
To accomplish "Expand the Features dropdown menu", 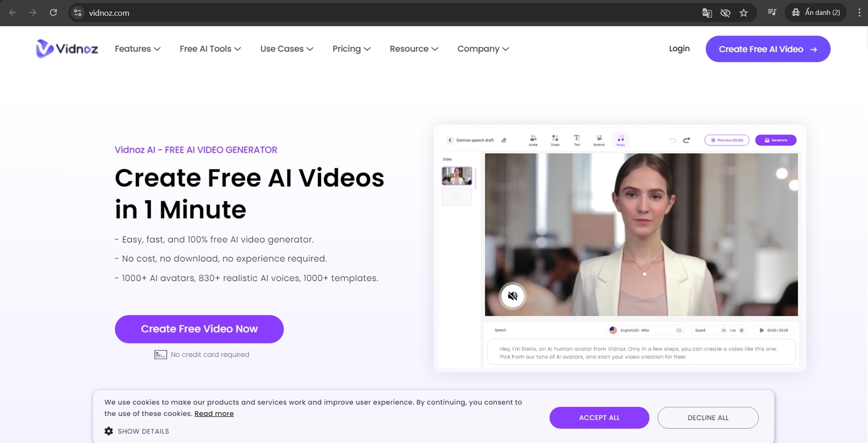I will [137, 49].
